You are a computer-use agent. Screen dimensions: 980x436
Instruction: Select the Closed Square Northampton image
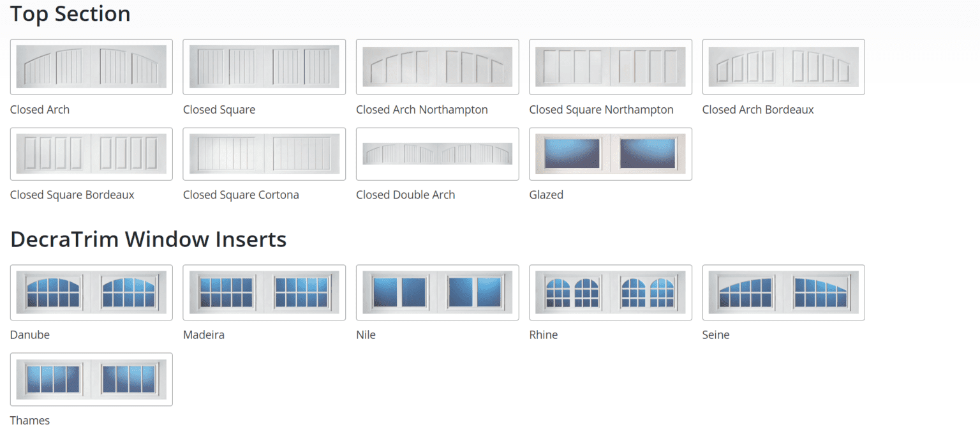click(611, 67)
